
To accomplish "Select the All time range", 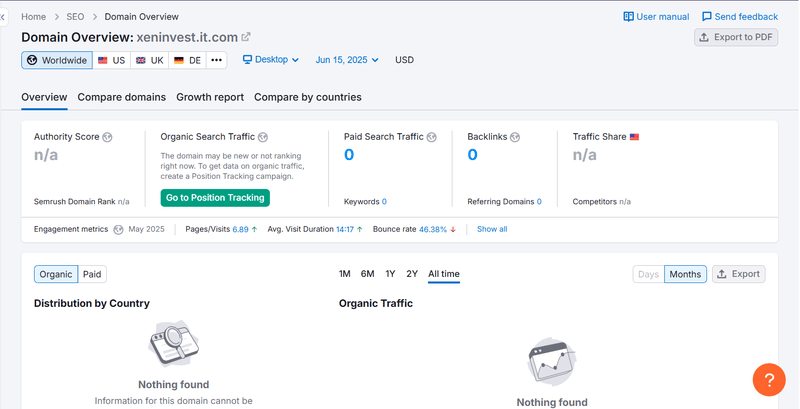I will 444,274.
